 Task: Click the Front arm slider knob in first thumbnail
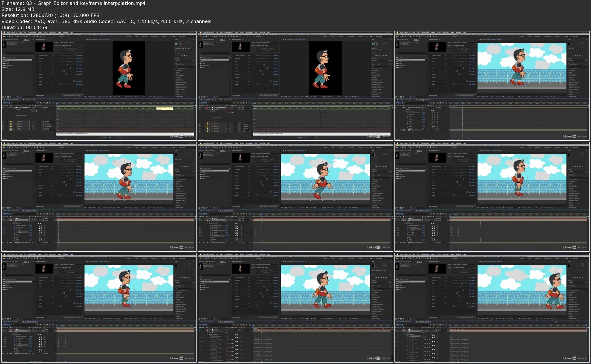[66, 59]
